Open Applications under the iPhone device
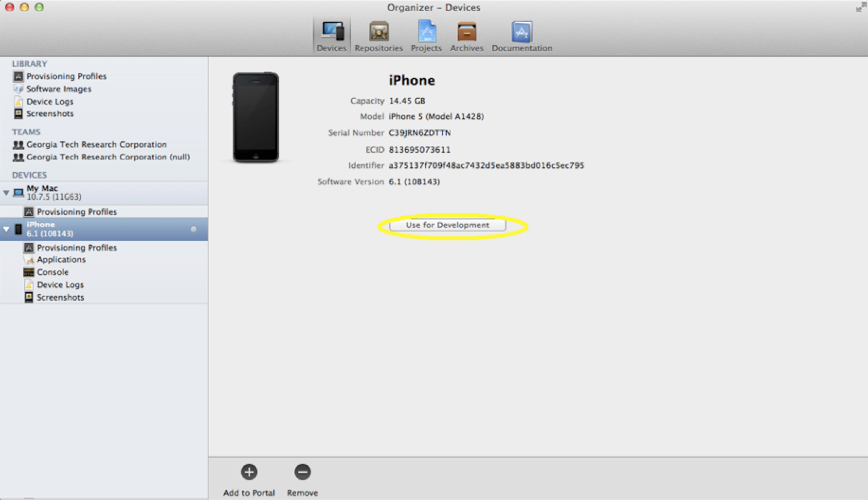 coord(61,260)
